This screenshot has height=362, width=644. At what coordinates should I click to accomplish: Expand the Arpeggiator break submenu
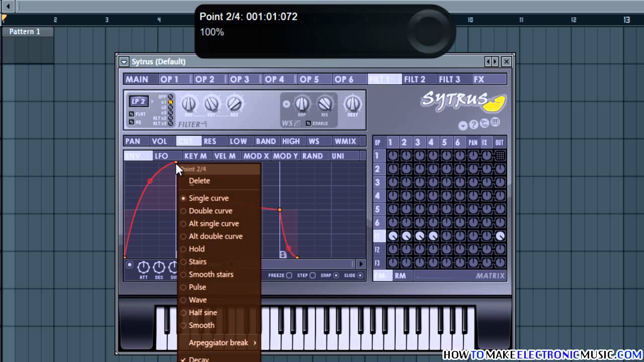click(x=219, y=342)
